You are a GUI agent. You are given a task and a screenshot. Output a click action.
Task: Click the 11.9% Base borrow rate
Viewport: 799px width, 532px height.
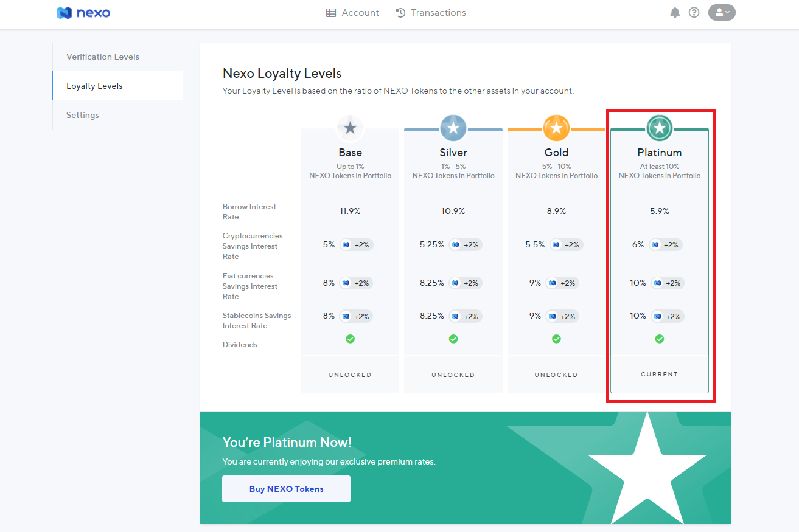[350, 211]
